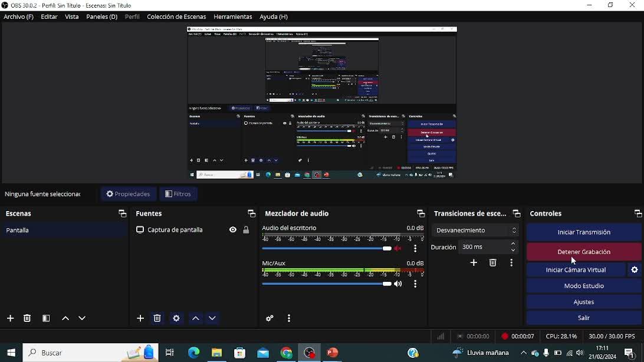Unmute Audio del escritorio speaker icon

tap(397, 248)
